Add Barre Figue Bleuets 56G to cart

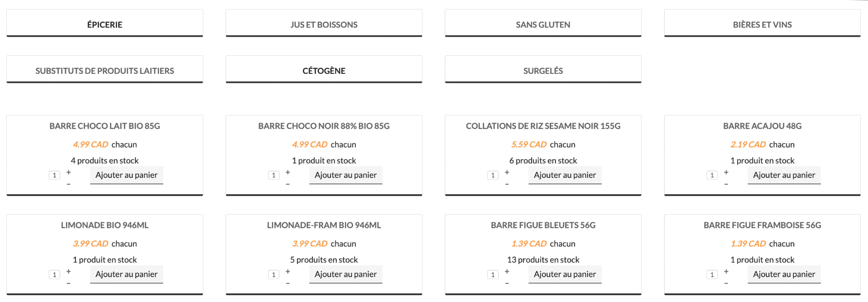click(x=565, y=274)
